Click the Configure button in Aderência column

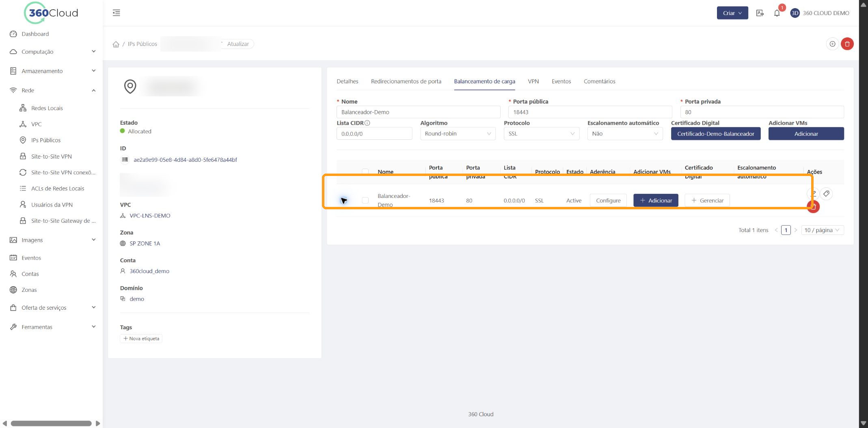tap(608, 200)
